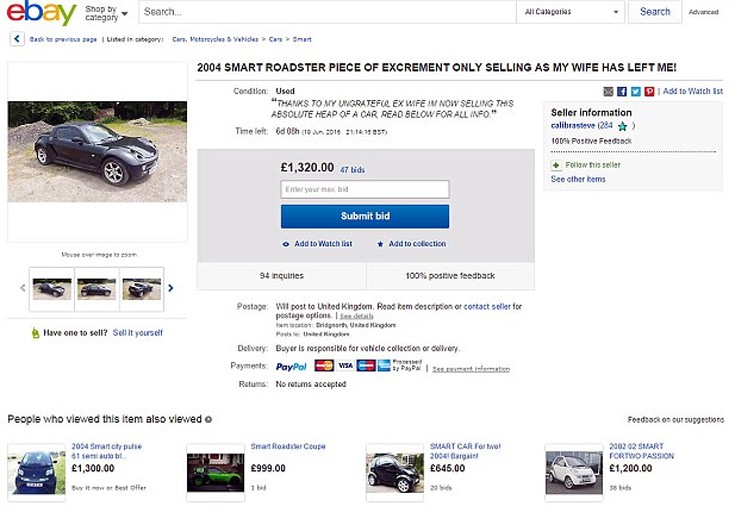Pin this listing on Pinterest

649,91
